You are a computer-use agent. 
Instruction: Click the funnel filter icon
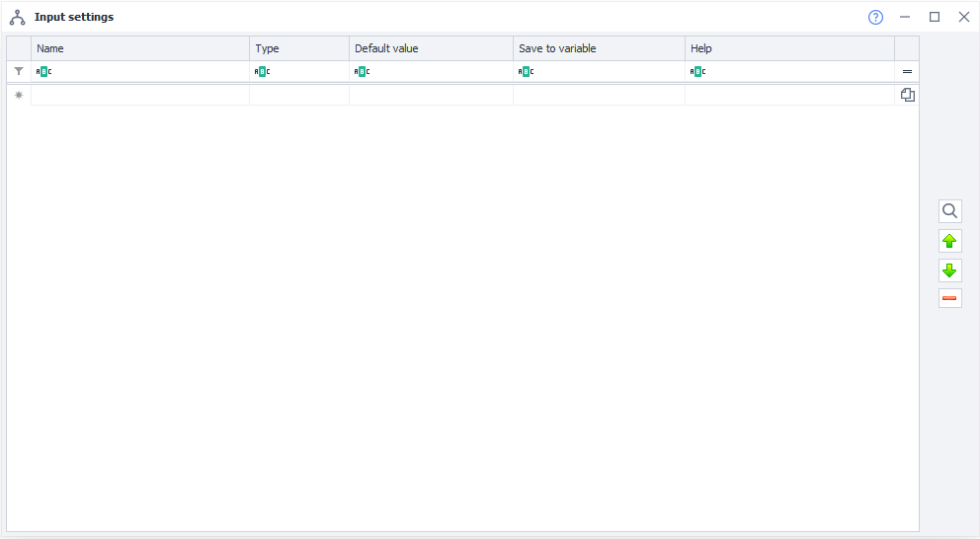(19, 71)
